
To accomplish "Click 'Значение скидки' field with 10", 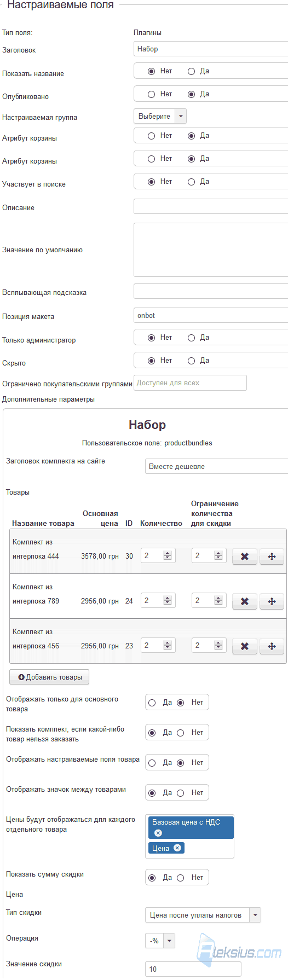I will pos(193,969).
